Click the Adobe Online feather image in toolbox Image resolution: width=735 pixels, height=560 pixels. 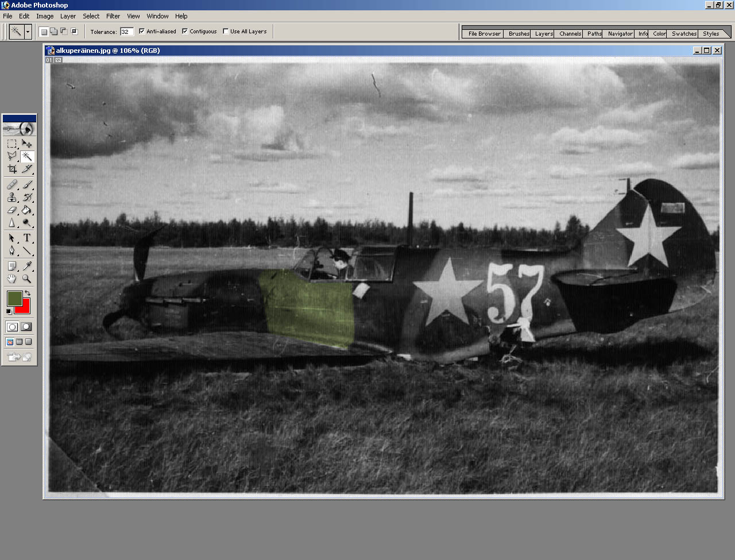[x=20, y=129]
